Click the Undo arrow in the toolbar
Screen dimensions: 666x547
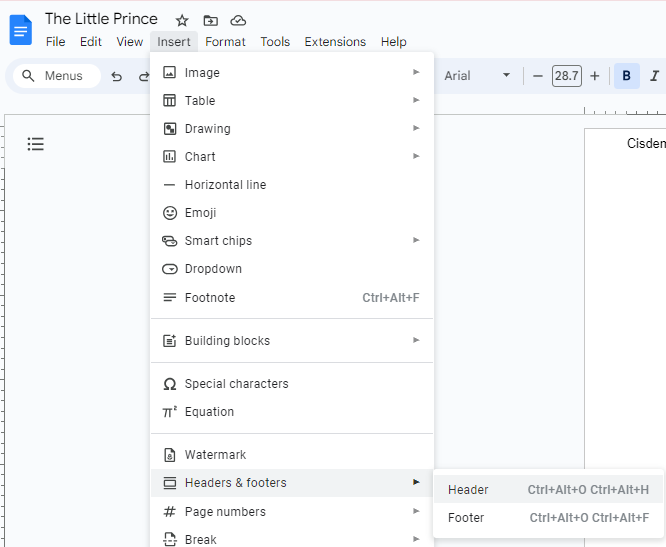tap(116, 76)
